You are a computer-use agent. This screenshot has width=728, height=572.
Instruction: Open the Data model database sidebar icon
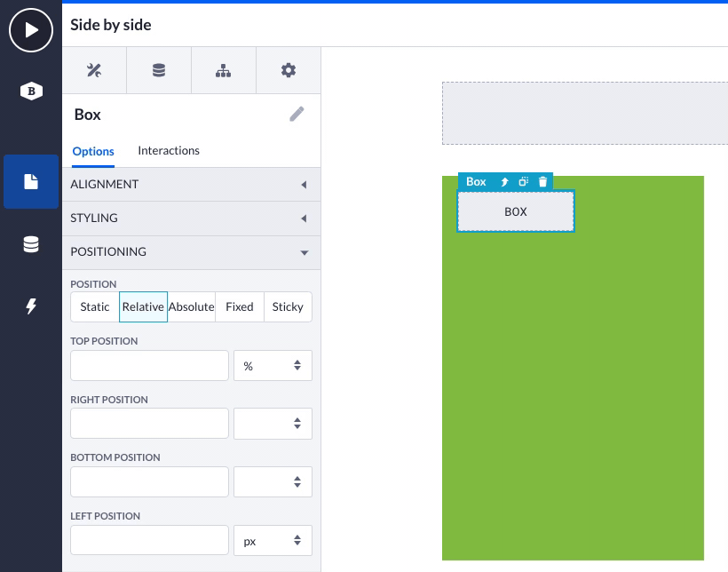tap(31, 244)
